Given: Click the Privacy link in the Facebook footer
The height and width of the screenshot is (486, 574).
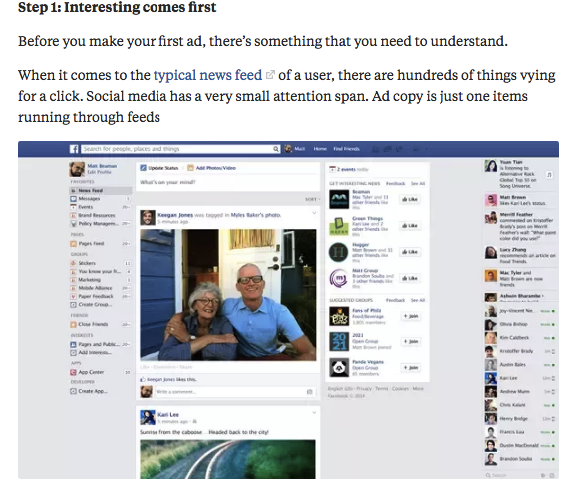Looking at the screenshot, I should pyautogui.click(x=364, y=389).
